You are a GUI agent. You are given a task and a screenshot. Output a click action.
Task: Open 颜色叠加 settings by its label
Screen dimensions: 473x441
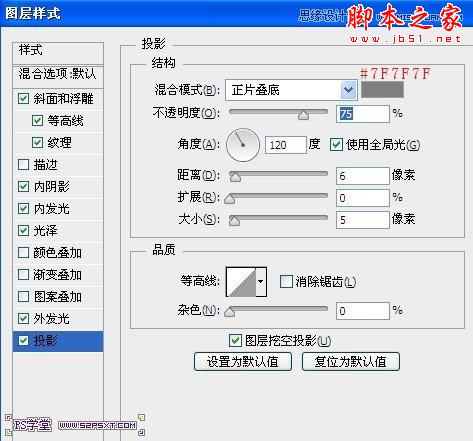pyautogui.click(x=57, y=253)
